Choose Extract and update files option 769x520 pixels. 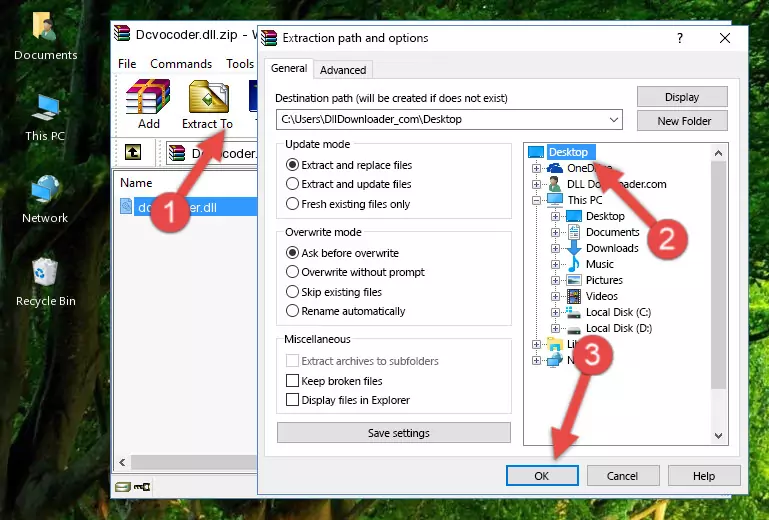coord(349,184)
